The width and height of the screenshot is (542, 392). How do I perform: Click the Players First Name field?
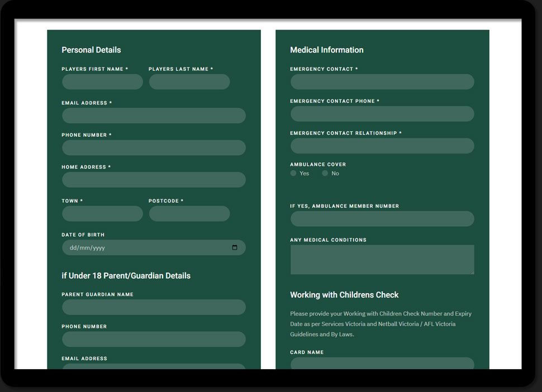pos(102,82)
